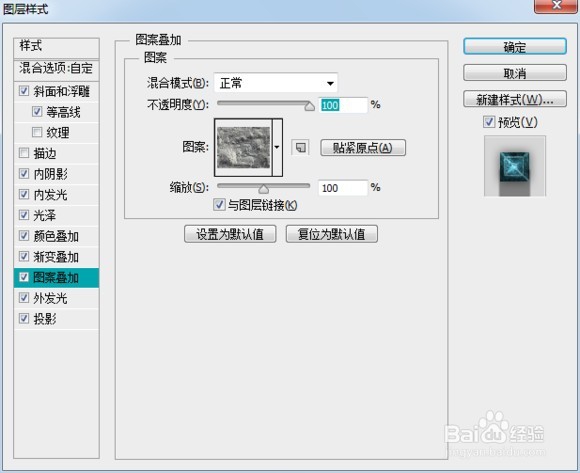Image resolution: width=580 pixels, height=473 pixels.
Task: Select the 颜色叠加 style entry
Action: coord(56,236)
